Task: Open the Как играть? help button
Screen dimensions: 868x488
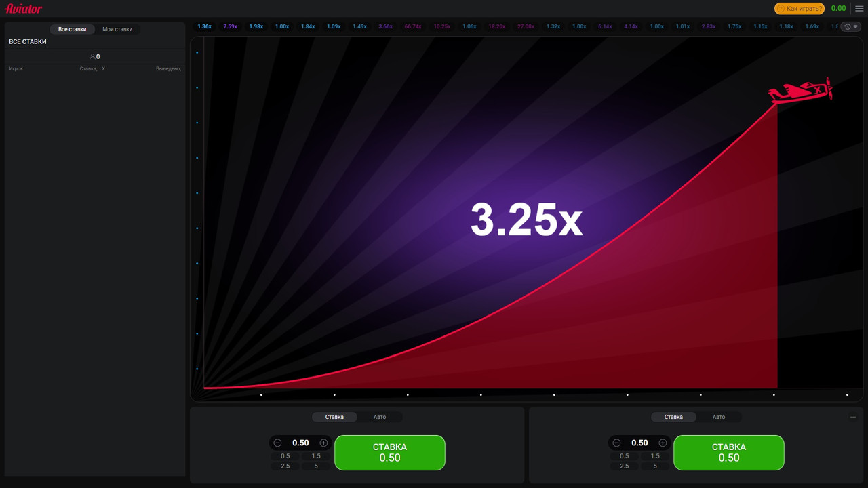Action: pos(800,9)
